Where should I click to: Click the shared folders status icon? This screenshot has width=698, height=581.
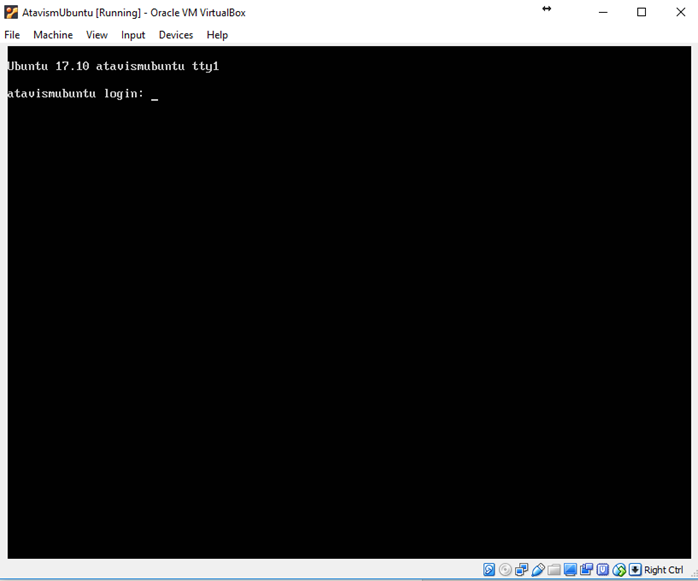point(553,570)
